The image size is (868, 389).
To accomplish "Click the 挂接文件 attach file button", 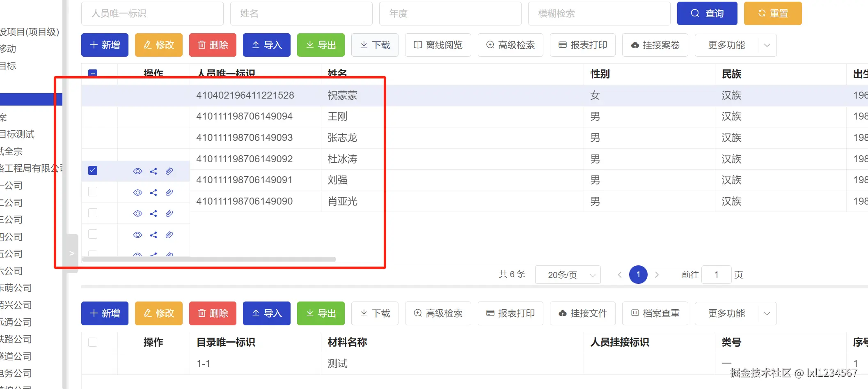I will [x=583, y=313].
